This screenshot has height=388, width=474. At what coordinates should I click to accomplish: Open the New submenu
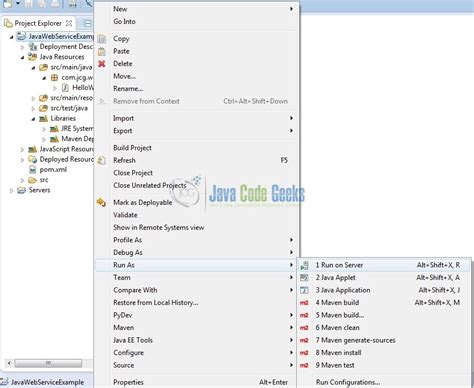197,9
